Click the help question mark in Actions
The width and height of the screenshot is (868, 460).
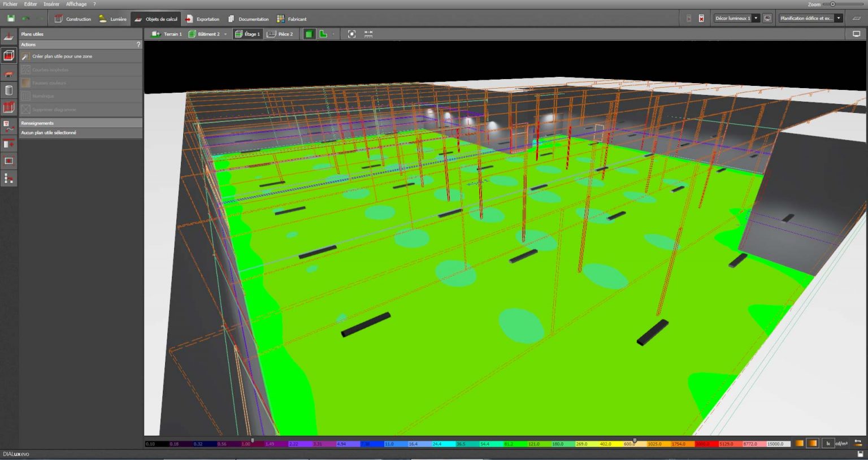pyautogui.click(x=138, y=45)
